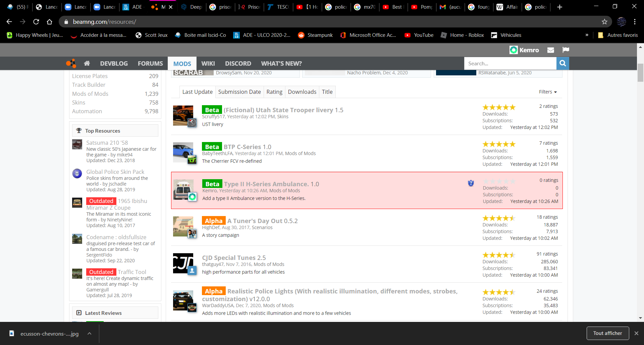Expand the Filters dropdown
644x345 pixels.
(548, 92)
